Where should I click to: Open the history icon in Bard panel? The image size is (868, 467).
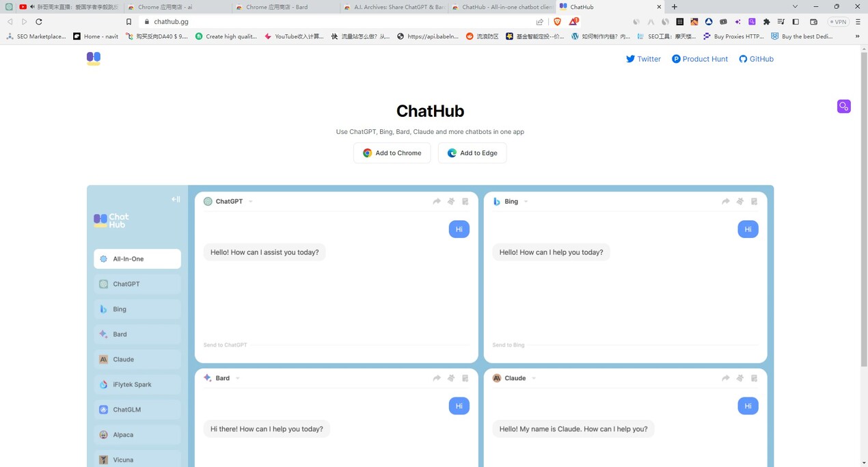pos(465,378)
